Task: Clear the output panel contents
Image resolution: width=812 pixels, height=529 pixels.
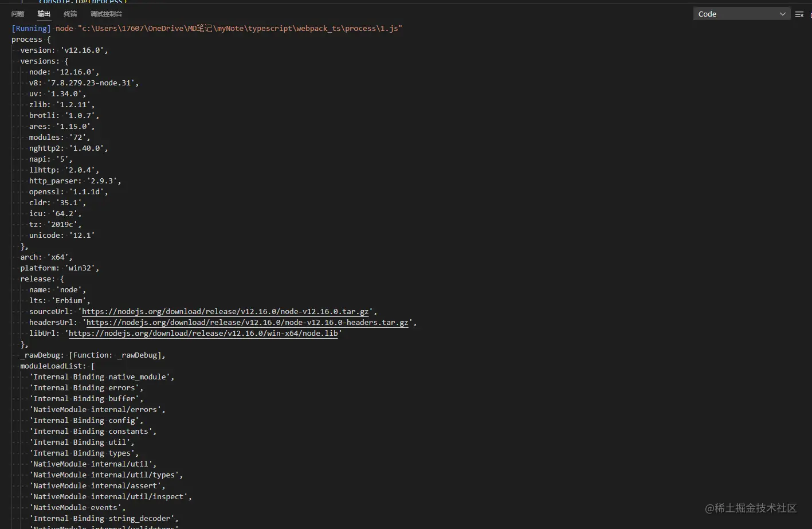Action: [x=799, y=14]
